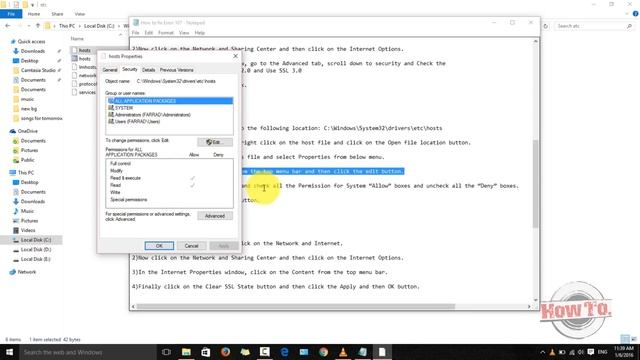Click Cancel in hosts Properties
The height and width of the screenshot is (360, 640).
point(191,246)
